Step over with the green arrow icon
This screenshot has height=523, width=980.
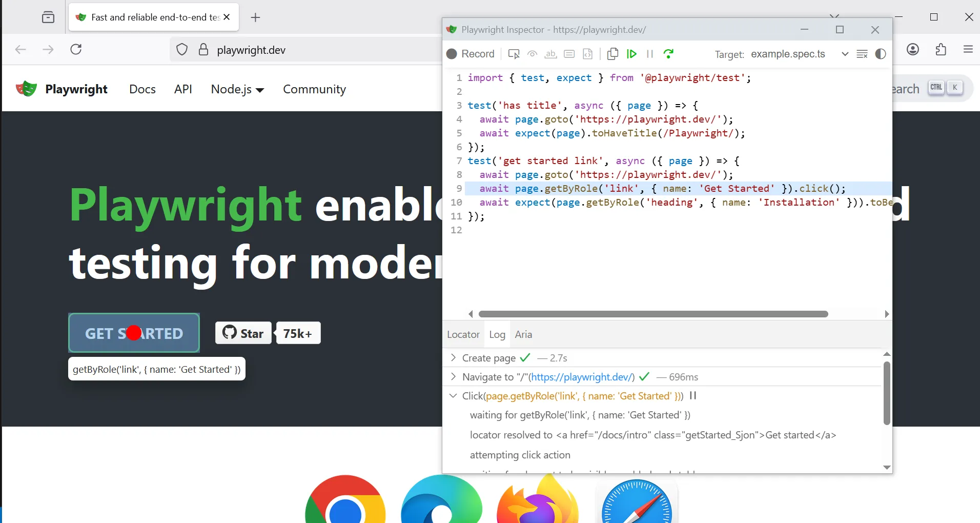click(668, 54)
